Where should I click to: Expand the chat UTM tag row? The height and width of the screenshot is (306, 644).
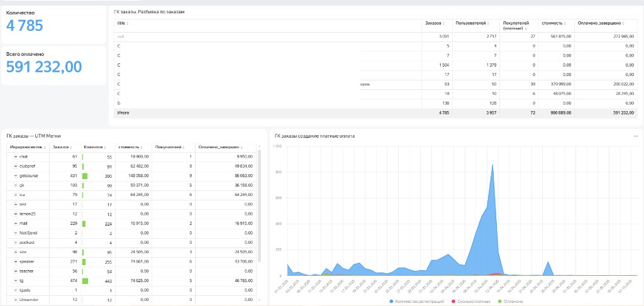(x=16, y=156)
